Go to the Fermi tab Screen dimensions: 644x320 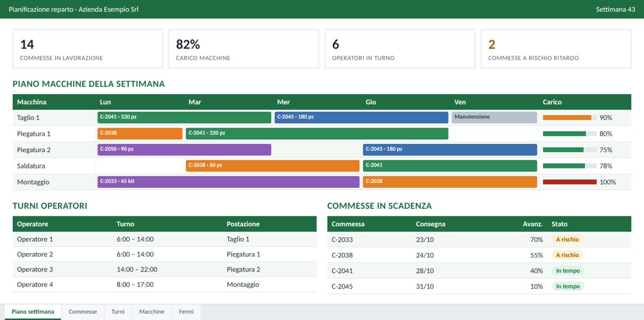(x=186, y=312)
